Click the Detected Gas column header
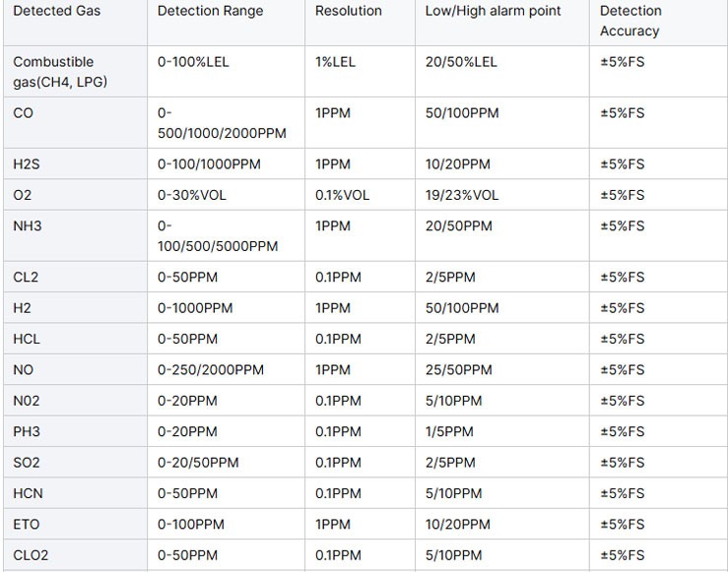This screenshot has width=728, height=572. tap(56, 11)
